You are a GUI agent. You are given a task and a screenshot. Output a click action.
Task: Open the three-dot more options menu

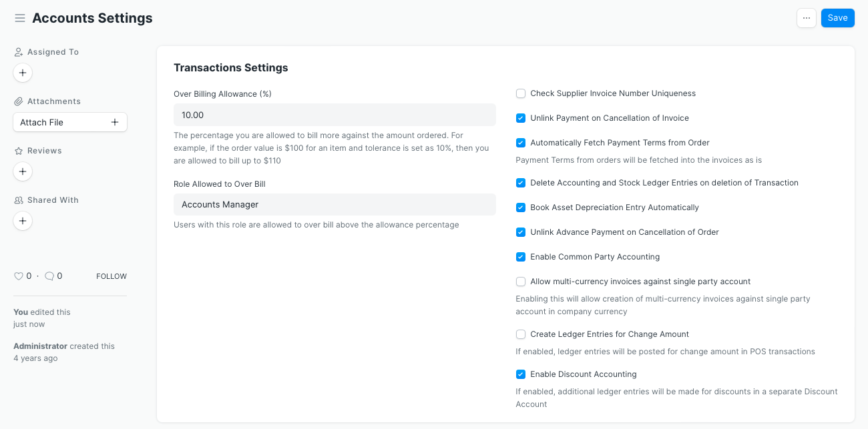click(x=806, y=18)
